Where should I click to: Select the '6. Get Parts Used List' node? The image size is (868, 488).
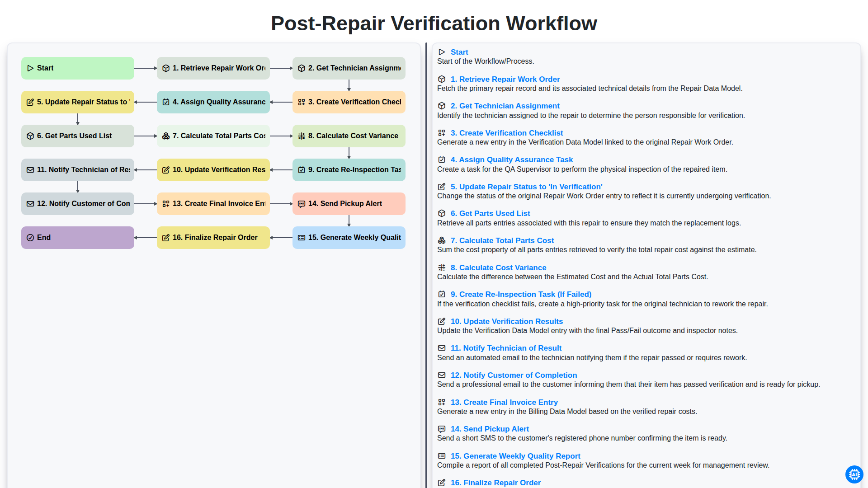click(78, 136)
